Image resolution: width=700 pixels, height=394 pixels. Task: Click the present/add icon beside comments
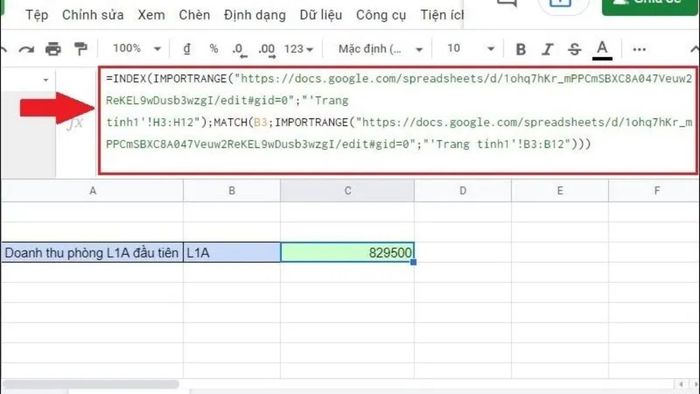[560, 4]
